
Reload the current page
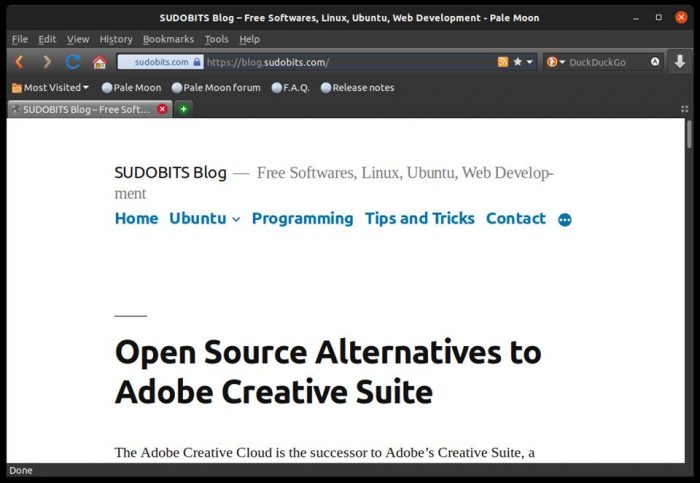pos(73,62)
